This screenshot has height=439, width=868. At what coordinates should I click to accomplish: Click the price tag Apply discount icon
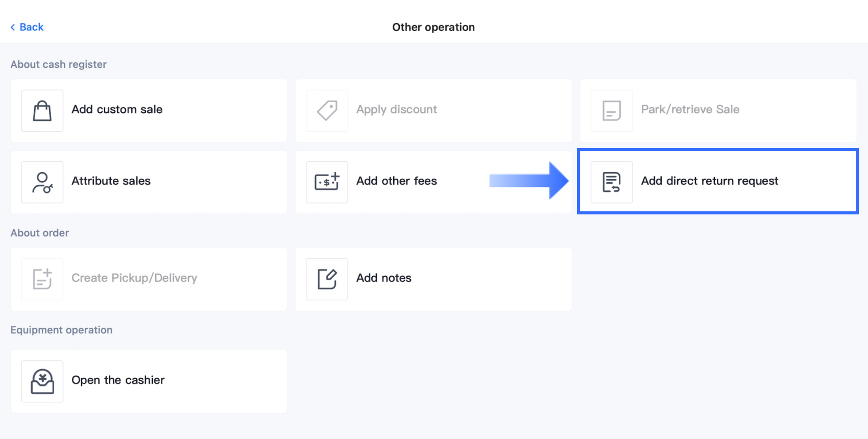327,110
